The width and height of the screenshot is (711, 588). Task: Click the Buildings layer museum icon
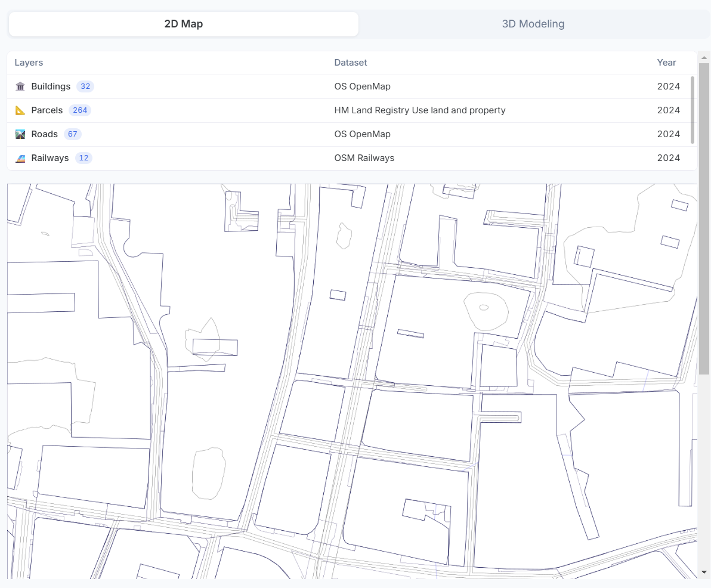(20, 86)
